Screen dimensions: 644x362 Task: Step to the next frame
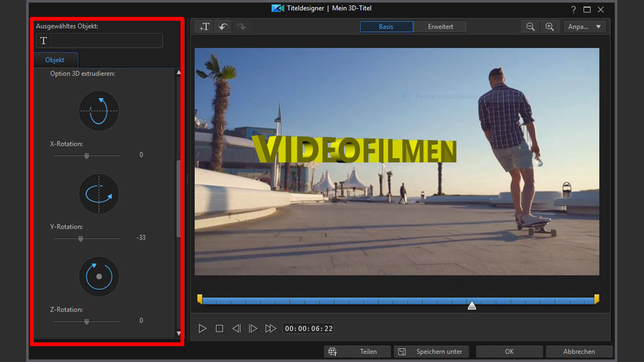(x=253, y=328)
